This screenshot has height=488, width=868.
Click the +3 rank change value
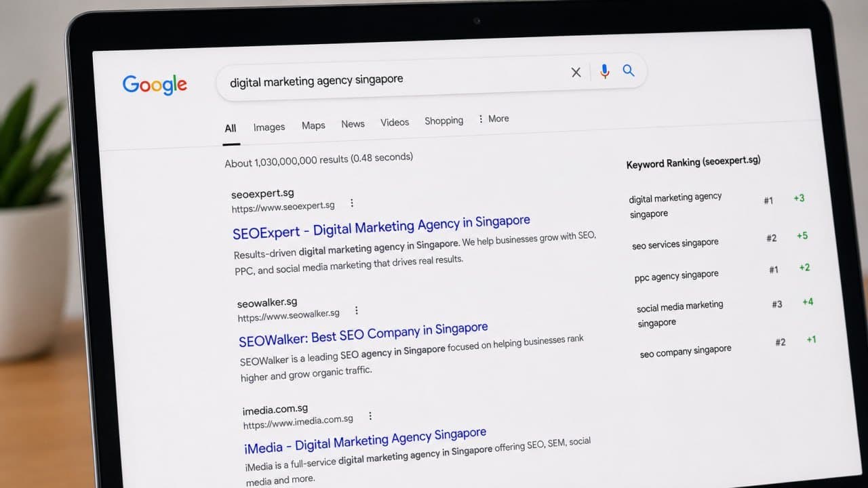click(799, 198)
